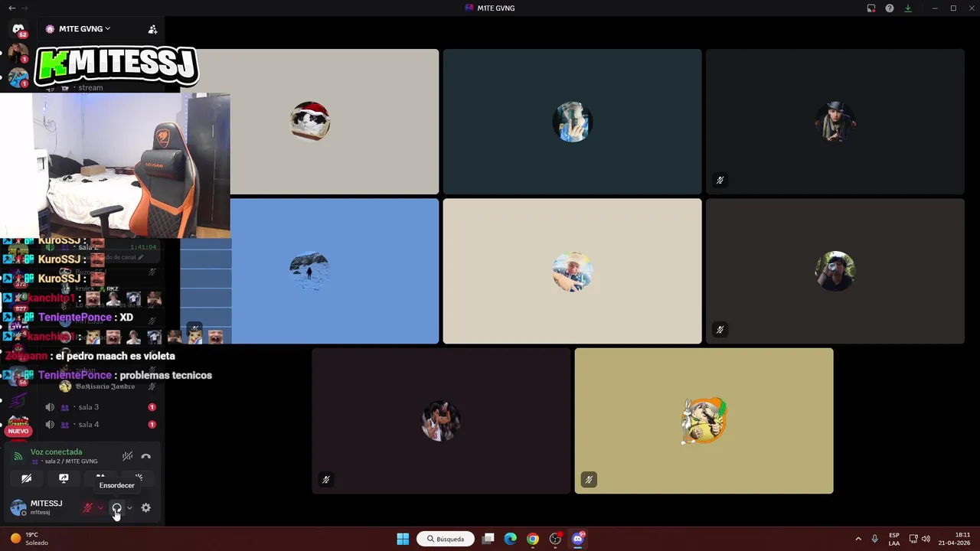Screen dimensions: 980x551
Task: Click the invite people icon beside server name
Action: (x=152, y=29)
